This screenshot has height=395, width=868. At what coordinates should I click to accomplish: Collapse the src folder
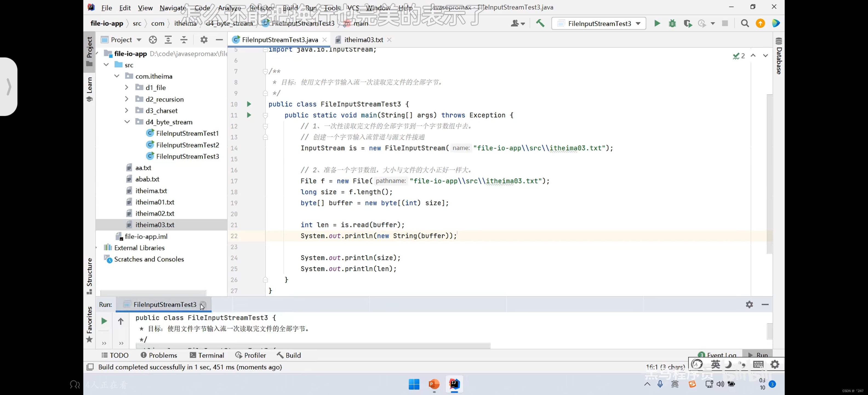point(106,64)
